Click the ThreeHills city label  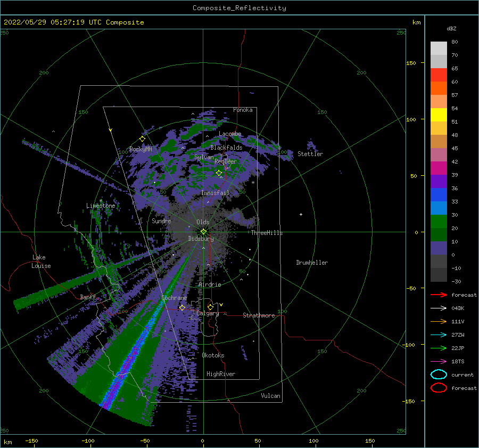267,233
